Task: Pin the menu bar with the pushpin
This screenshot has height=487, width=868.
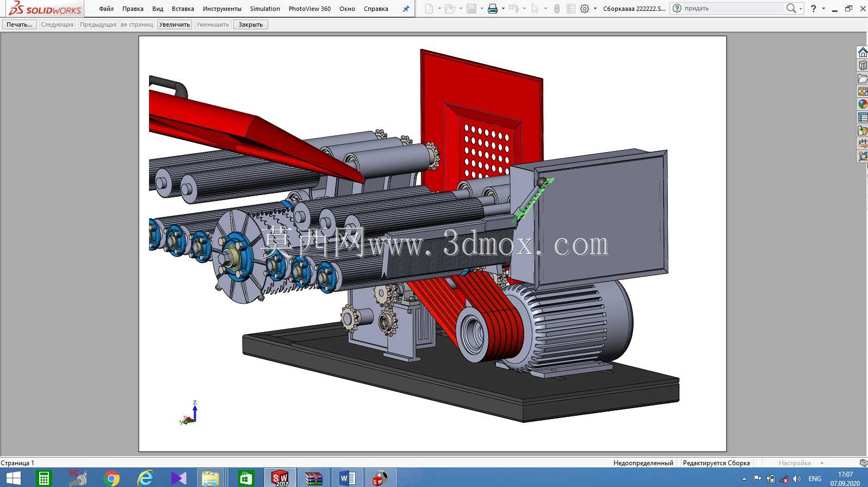Action: [x=406, y=9]
